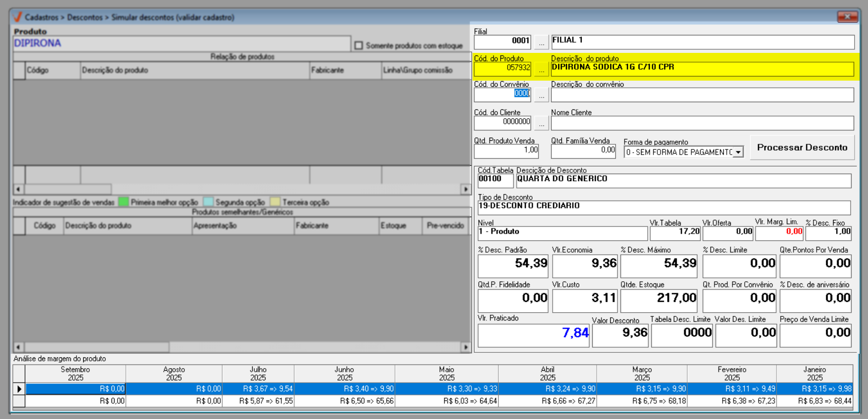Viewport: 868px width, 419px height.
Task: Click the yellow Terceira opção swatch
Action: click(x=275, y=202)
